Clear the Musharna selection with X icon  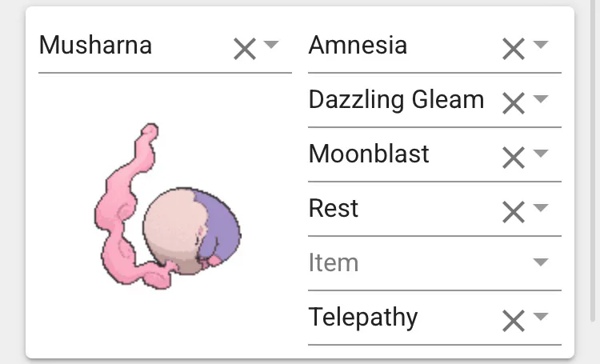244,50
